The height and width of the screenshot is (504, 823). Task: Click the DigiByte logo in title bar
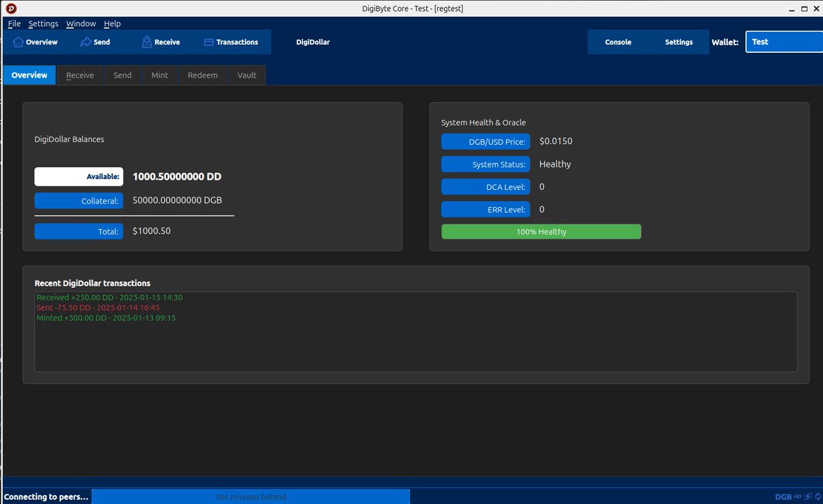(10, 8)
